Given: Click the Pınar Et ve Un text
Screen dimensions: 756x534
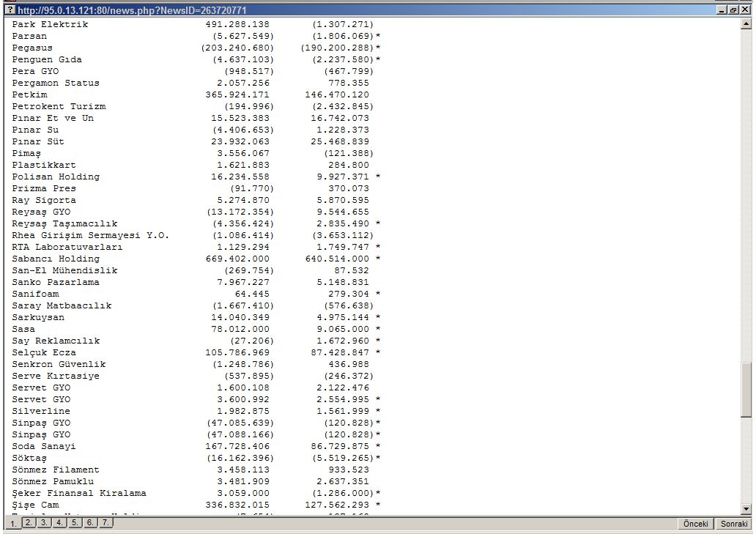Looking at the screenshot, I should point(53,118).
